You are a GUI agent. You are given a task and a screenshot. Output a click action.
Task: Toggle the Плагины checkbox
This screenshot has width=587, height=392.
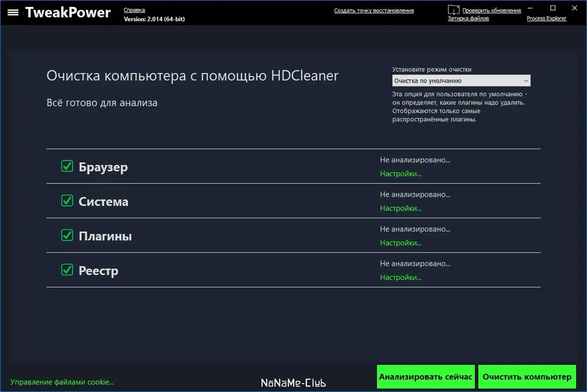pos(67,235)
